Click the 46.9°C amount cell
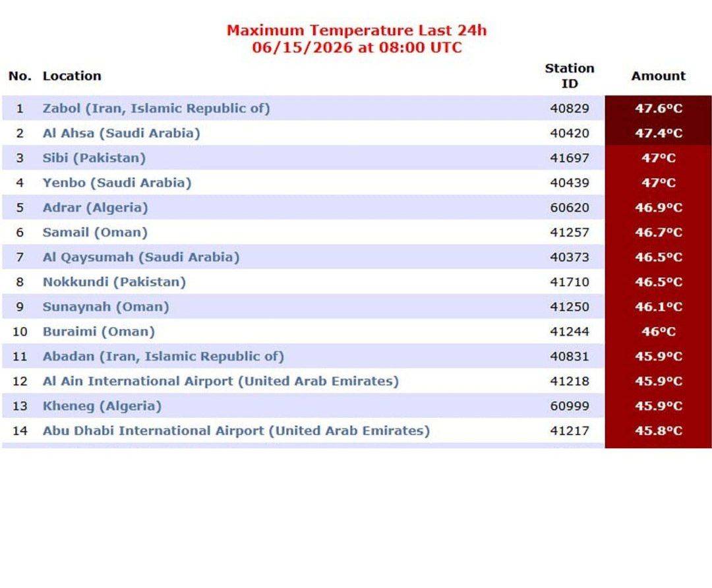 pyautogui.click(x=659, y=208)
